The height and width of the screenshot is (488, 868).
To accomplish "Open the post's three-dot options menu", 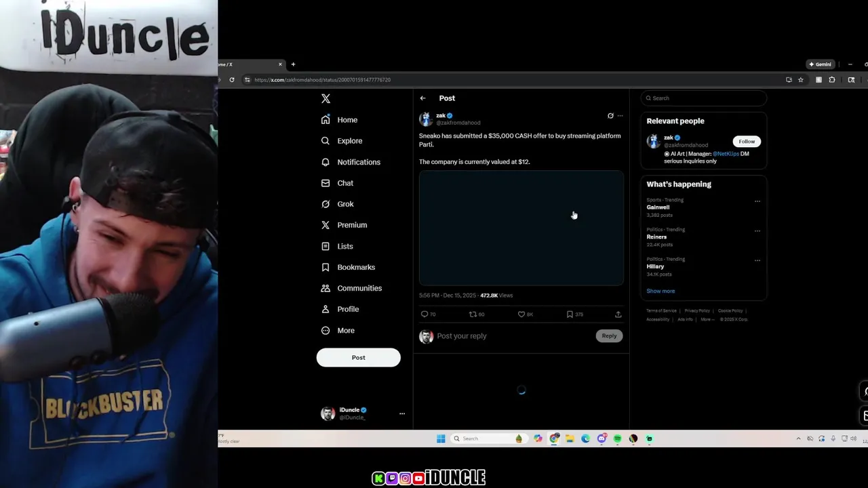I will (x=620, y=116).
